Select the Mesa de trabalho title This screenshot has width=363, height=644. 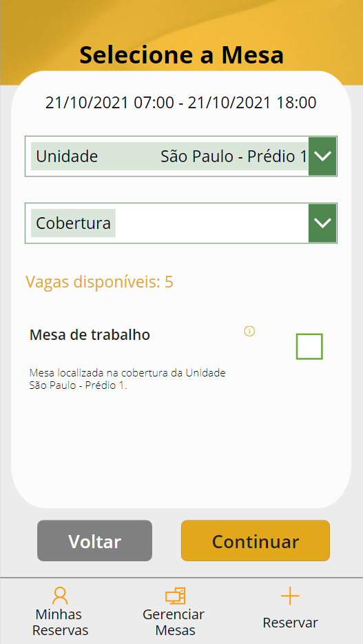click(90, 335)
